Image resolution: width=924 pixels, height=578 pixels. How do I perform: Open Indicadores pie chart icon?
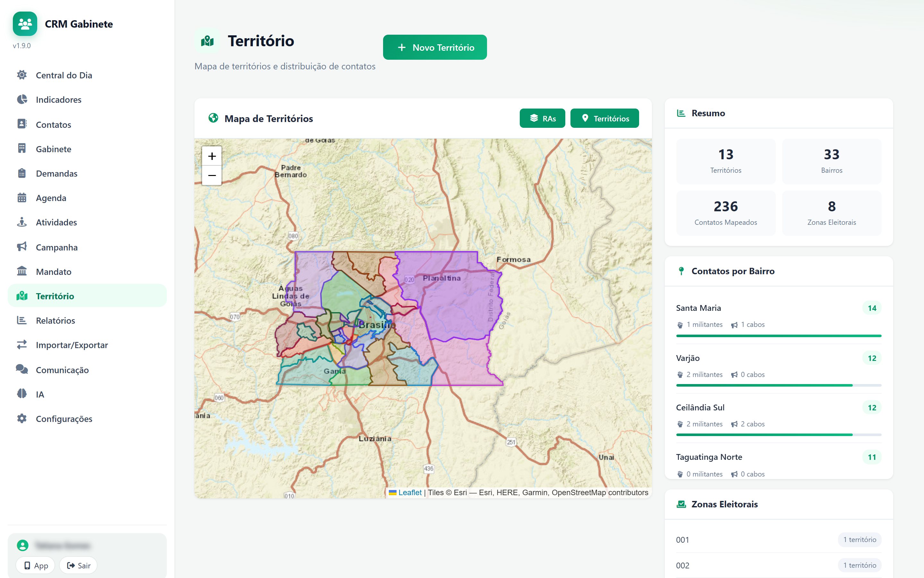pos(22,100)
